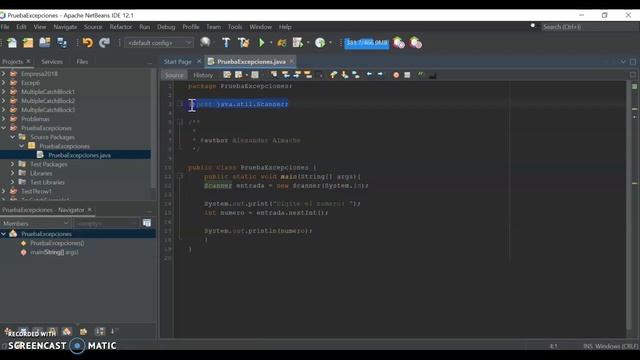Toggle the Navigator filter button sixth from left

[x=83, y=331]
